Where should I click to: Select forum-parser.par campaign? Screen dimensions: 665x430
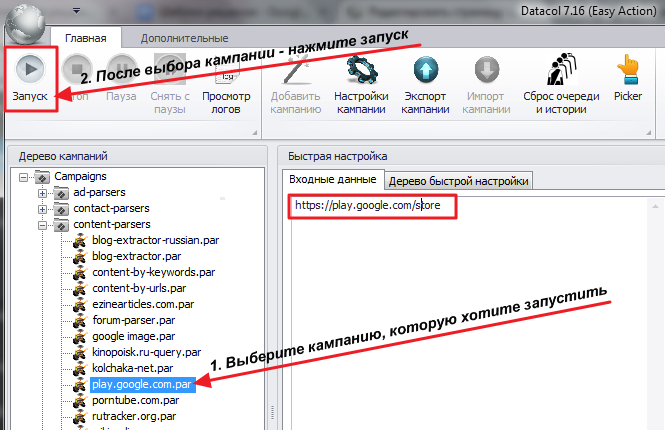134,320
